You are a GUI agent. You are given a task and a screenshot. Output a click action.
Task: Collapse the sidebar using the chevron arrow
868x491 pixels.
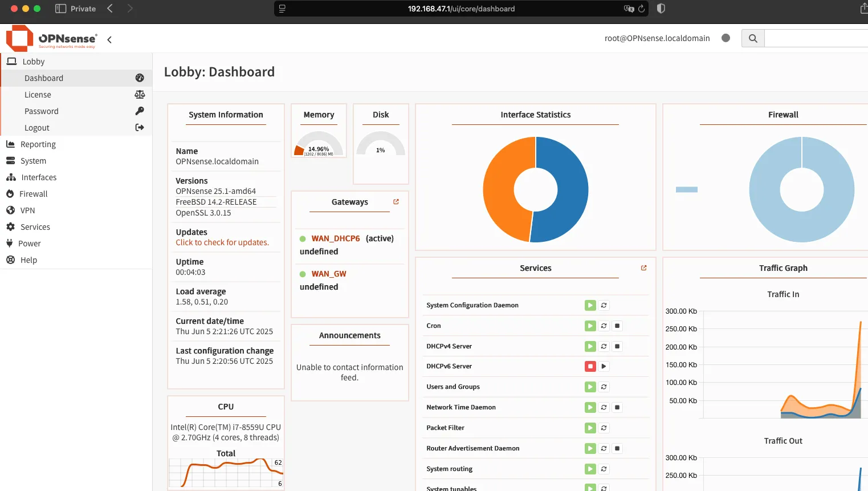coord(109,39)
